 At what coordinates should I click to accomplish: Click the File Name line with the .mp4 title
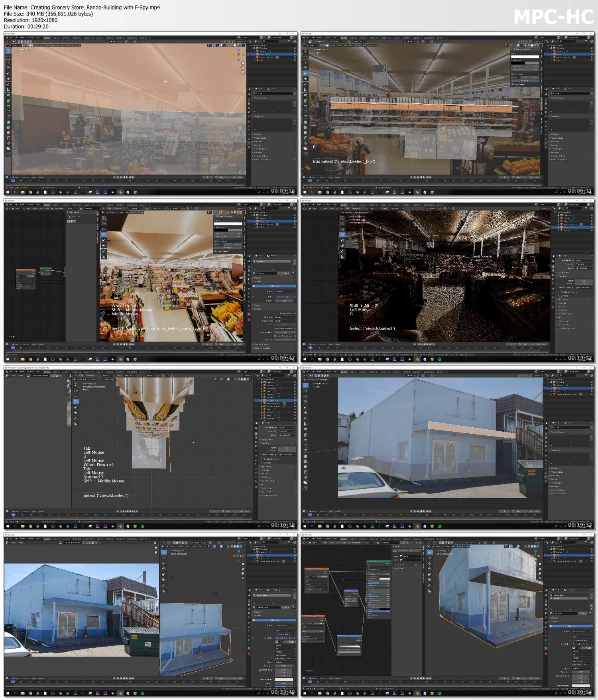coord(82,7)
